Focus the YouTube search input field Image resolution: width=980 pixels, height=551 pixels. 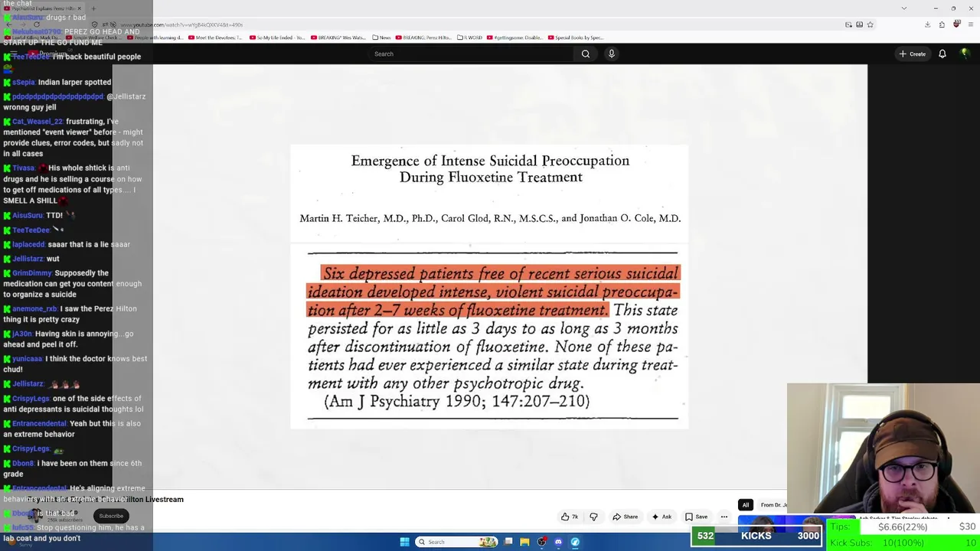[471, 54]
